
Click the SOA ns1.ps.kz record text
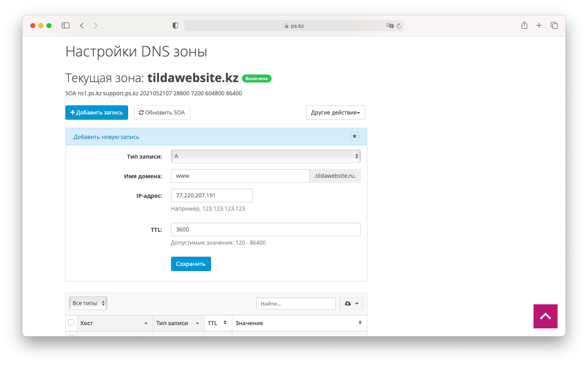point(154,93)
